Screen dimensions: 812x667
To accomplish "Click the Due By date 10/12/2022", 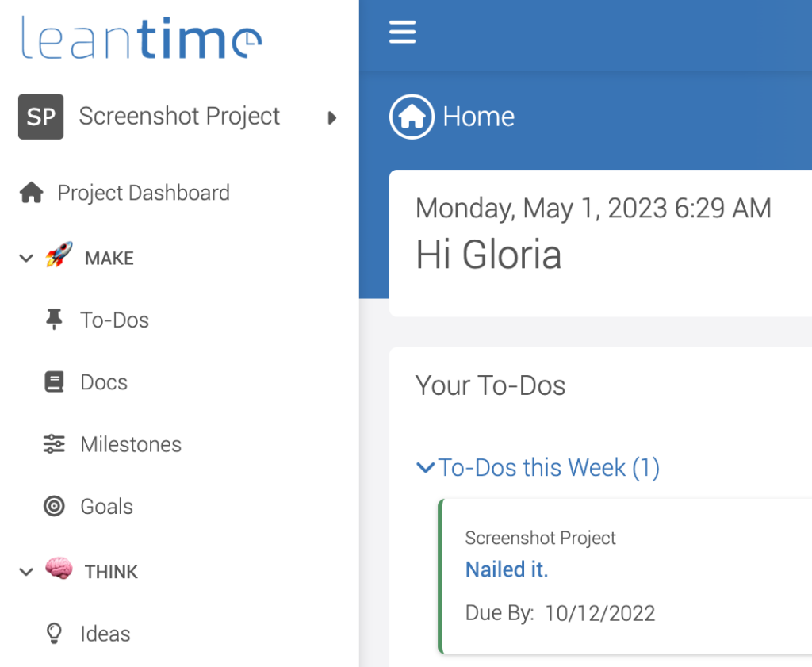I will (599, 613).
